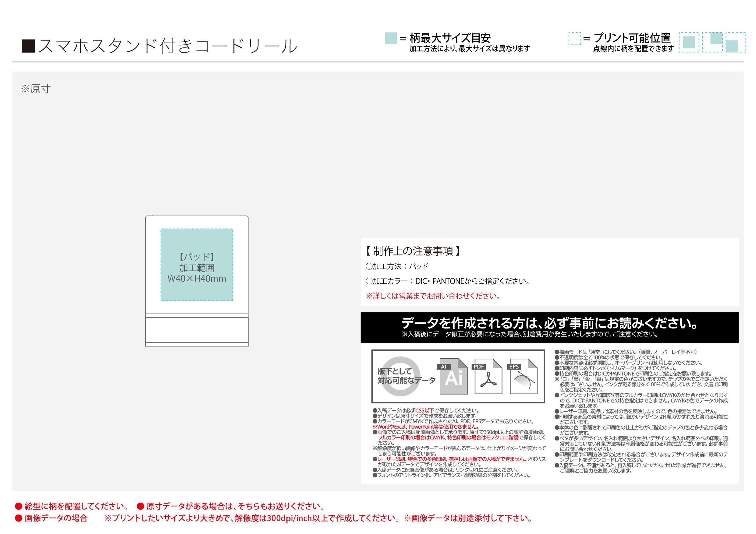The width and height of the screenshot is (756, 534).
Task: Click the 点線内に柄を配置できます subtext
Action: click(x=634, y=49)
